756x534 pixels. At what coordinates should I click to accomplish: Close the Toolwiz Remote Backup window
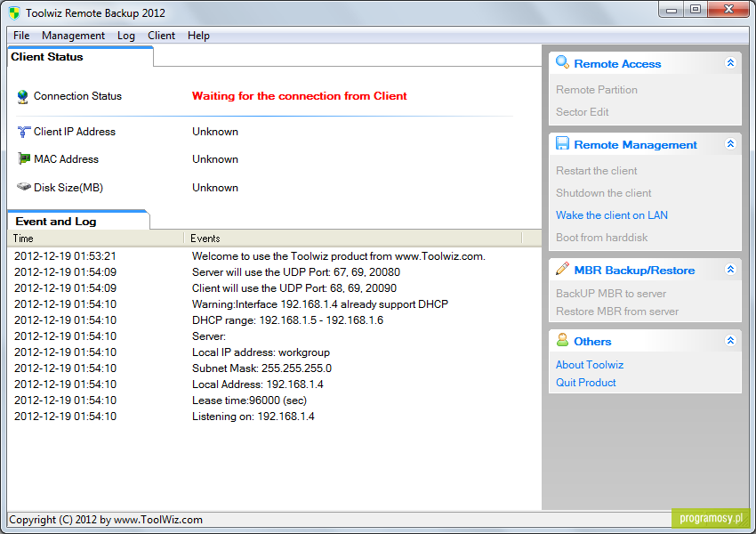pos(728,10)
